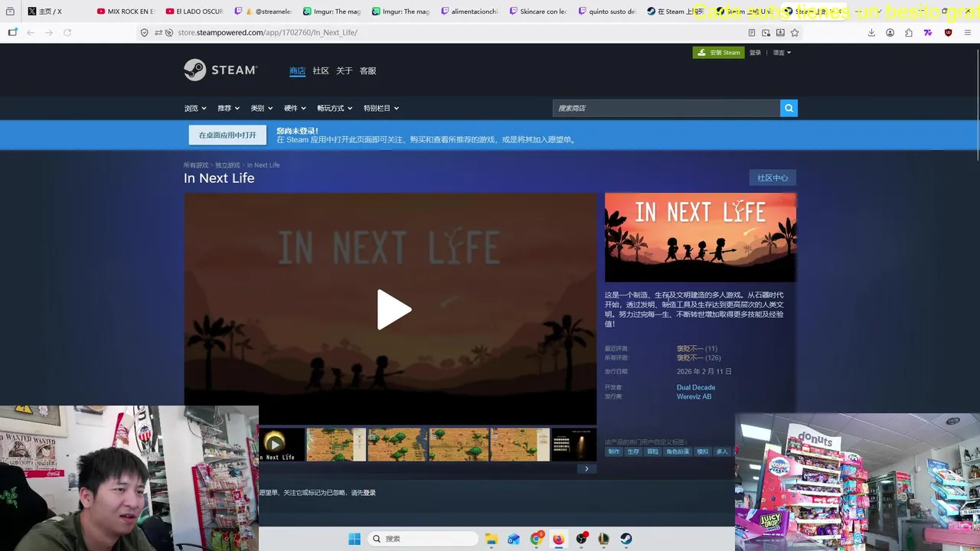Screen dimensions: 980x551
Task: Click the magnifier search button in store bar
Action: click(x=789, y=108)
